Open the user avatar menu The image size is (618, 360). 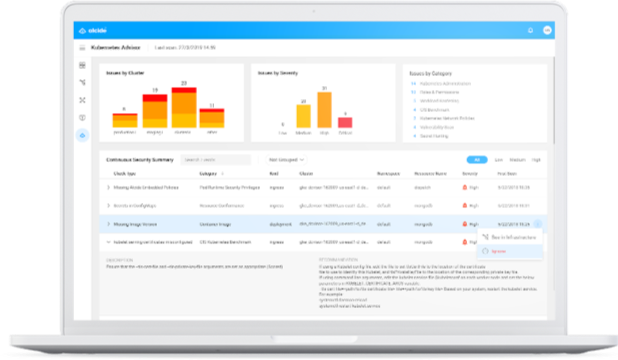click(547, 30)
